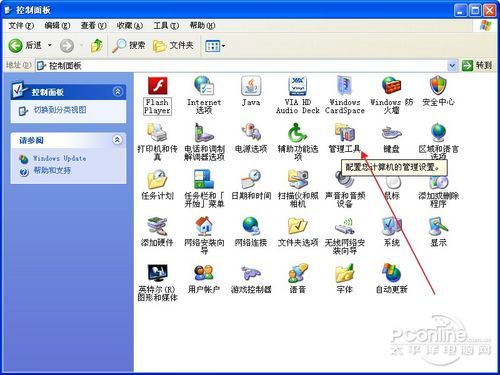Click 切换到分类视图 link
The image size is (500, 375).
pos(60,110)
